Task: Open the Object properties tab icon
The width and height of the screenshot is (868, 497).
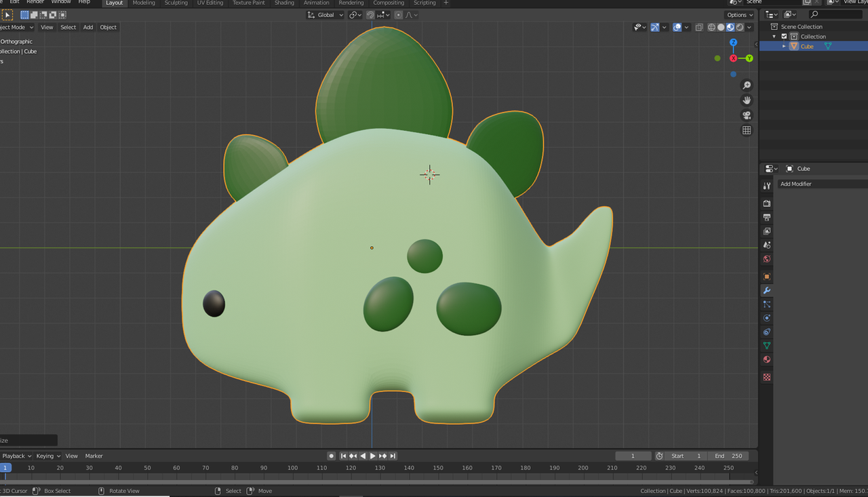Action: (x=767, y=277)
